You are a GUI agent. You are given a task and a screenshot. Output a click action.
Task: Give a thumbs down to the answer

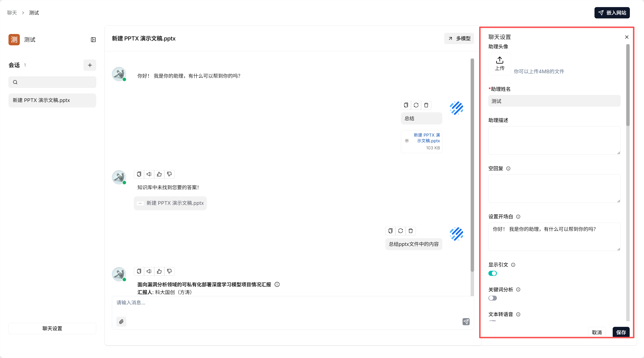click(x=170, y=271)
